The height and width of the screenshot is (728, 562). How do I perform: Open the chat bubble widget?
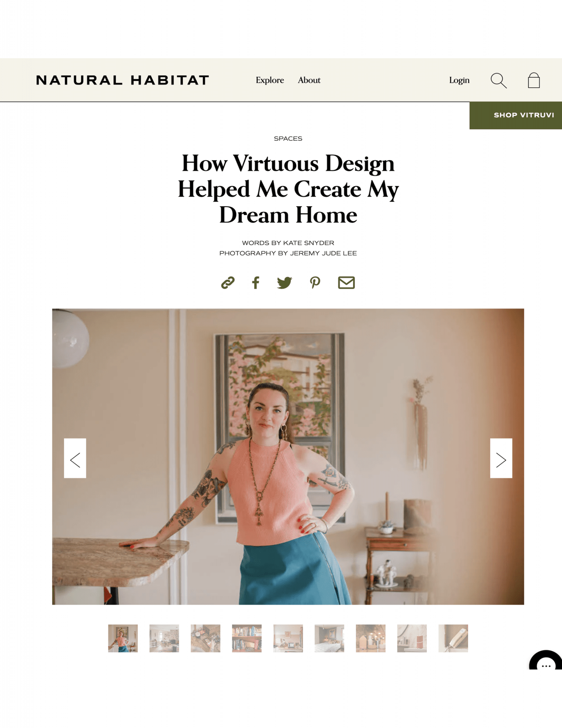point(546,662)
